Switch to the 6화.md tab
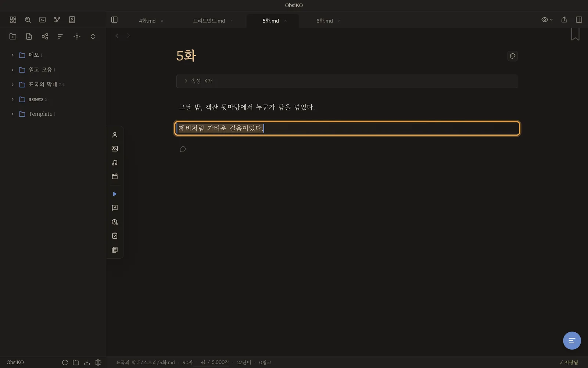This screenshot has height=368, width=588. [325, 21]
